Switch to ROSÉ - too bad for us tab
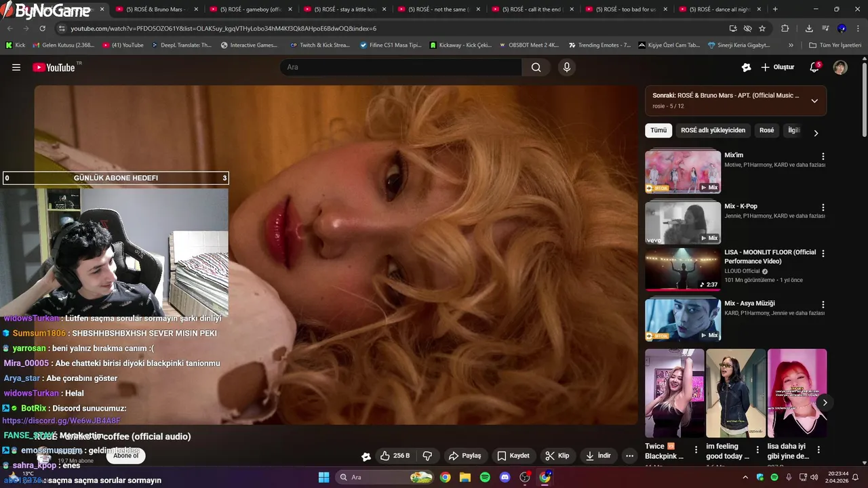This screenshot has width=868, height=488. click(626, 9)
